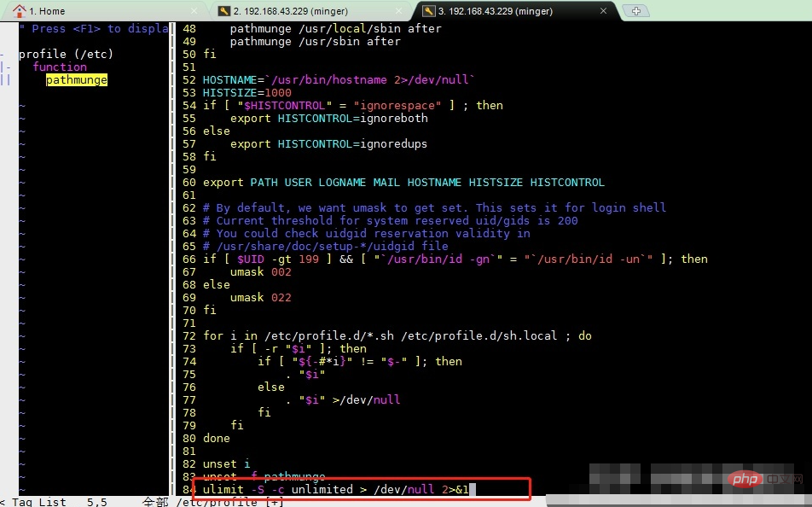Click line 53 'HISTSIZE=1000'
Screen dimensions: 812x507
tap(247, 93)
